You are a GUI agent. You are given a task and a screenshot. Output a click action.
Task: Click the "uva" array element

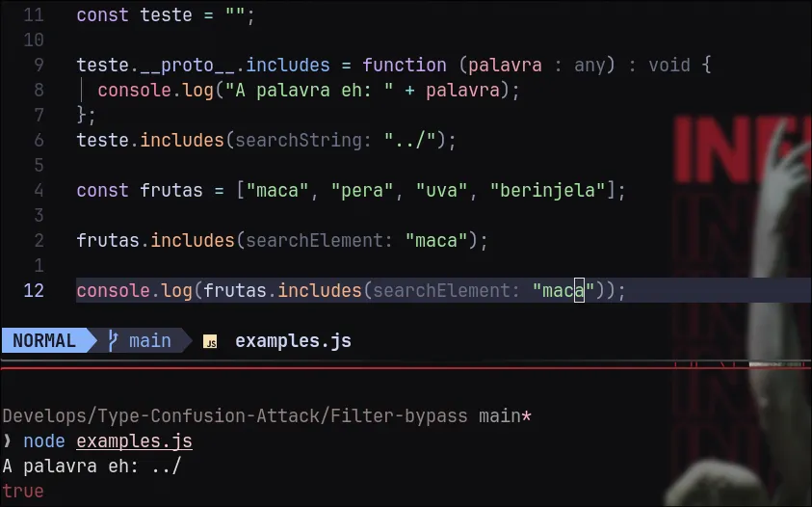pyautogui.click(x=441, y=190)
